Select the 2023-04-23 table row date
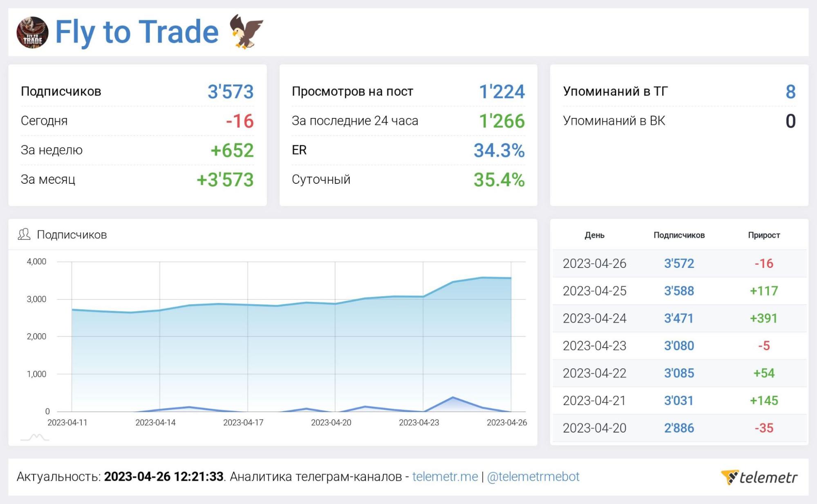This screenshot has height=504, width=817. tap(594, 346)
